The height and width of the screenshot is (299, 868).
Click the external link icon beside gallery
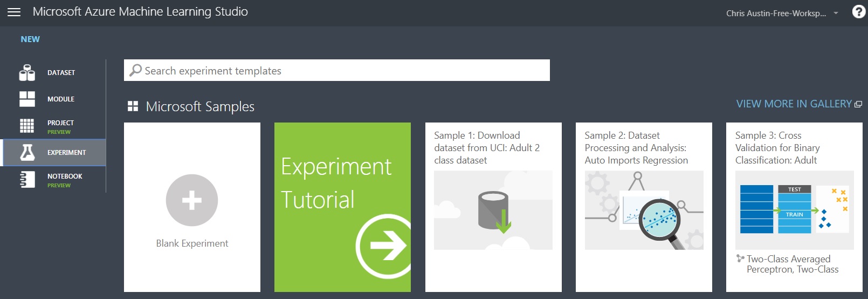click(x=858, y=104)
